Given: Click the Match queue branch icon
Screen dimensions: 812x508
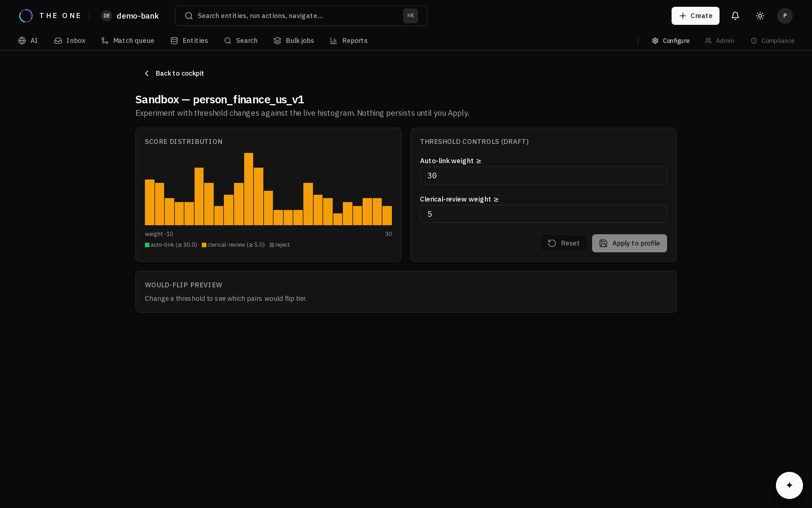Looking at the screenshot, I should (x=105, y=41).
